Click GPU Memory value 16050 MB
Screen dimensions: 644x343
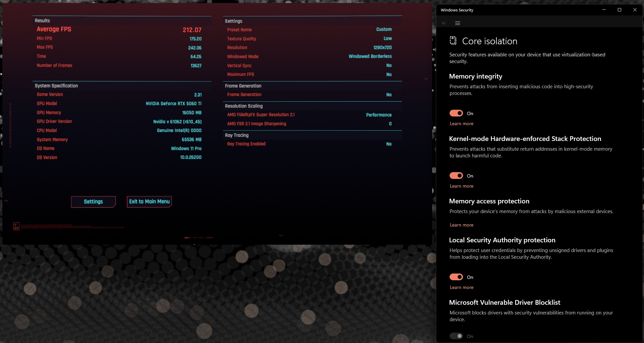(x=192, y=113)
